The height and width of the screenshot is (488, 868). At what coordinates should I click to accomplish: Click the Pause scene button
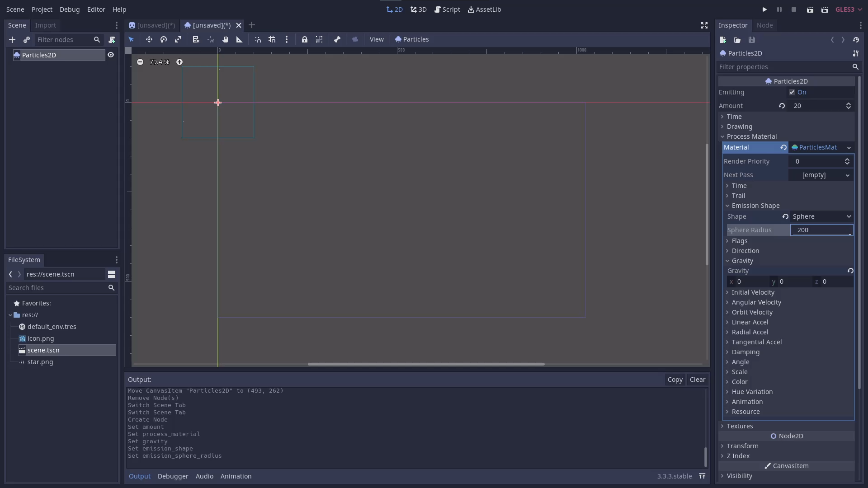(779, 9)
